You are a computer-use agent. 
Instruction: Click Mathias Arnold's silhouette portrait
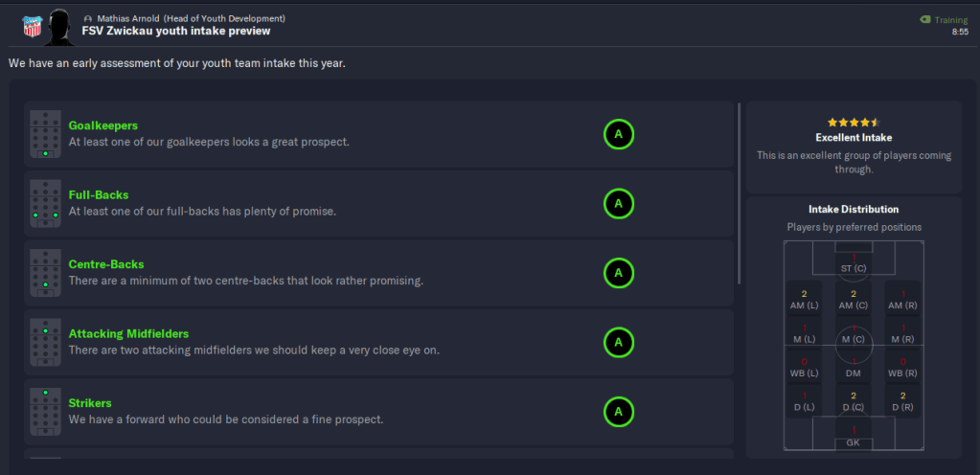59,26
